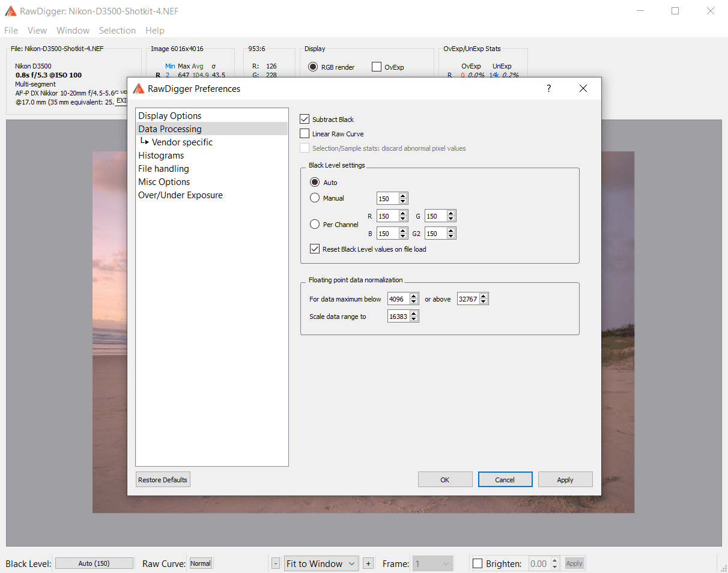The width and height of the screenshot is (728, 573).
Task: Click the Auto (150) Black Level button
Action: (x=94, y=563)
